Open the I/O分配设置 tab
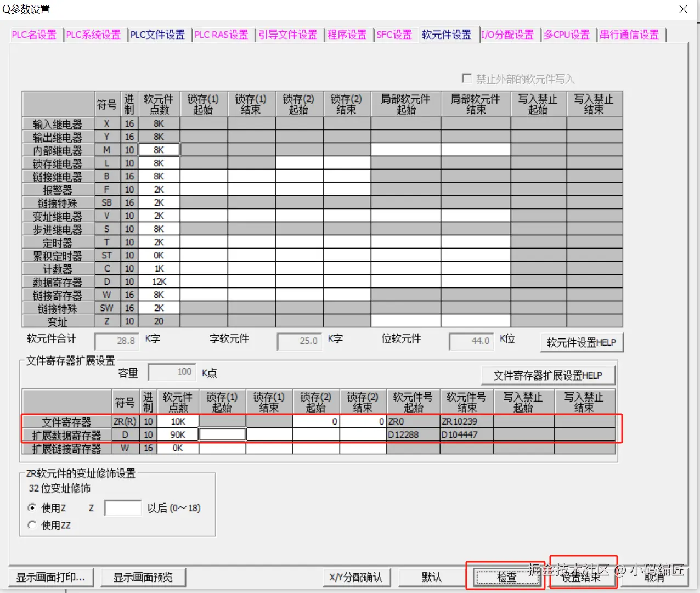The image size is (700, 593). (507, 35)
